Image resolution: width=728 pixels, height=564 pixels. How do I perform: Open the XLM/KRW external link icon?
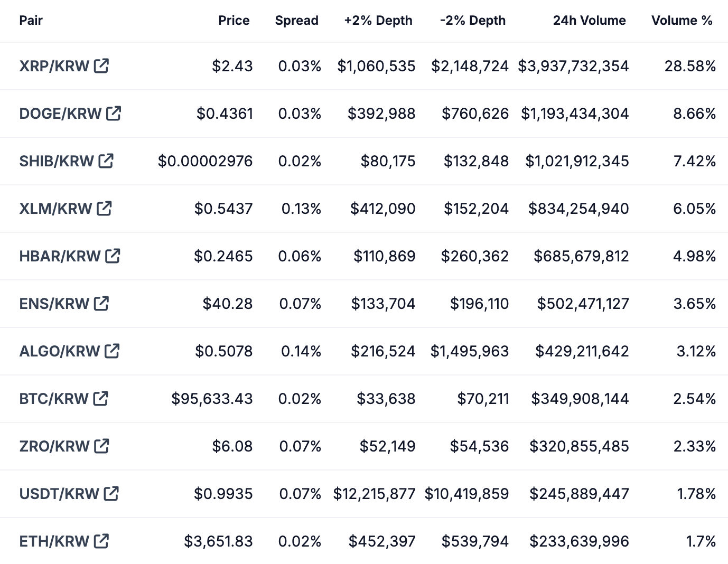click(x=104, y=208)
